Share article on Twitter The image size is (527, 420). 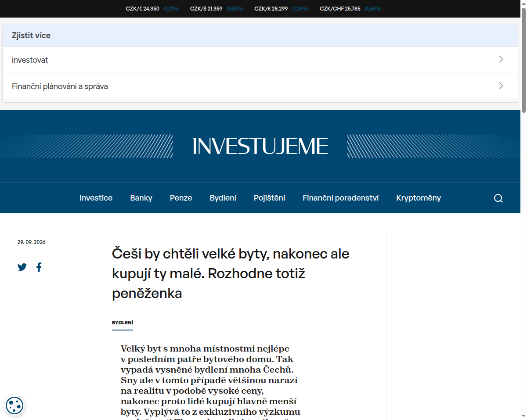coord(22,267)
